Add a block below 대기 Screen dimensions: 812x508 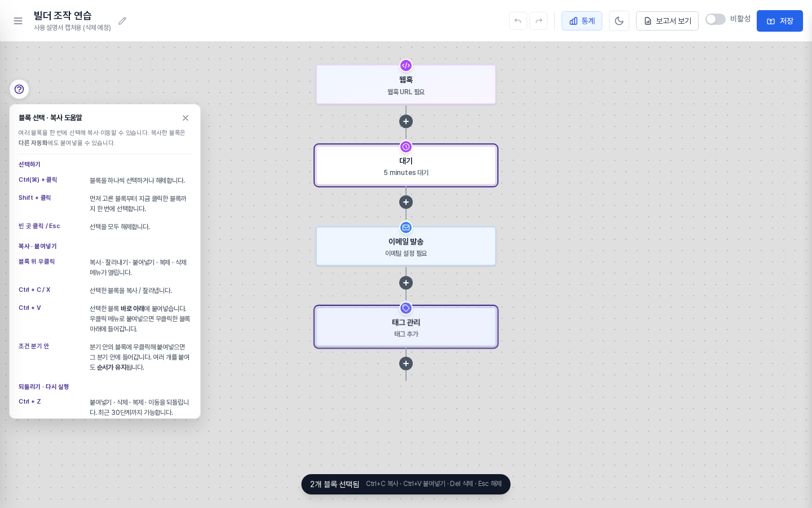click(406, 202)
